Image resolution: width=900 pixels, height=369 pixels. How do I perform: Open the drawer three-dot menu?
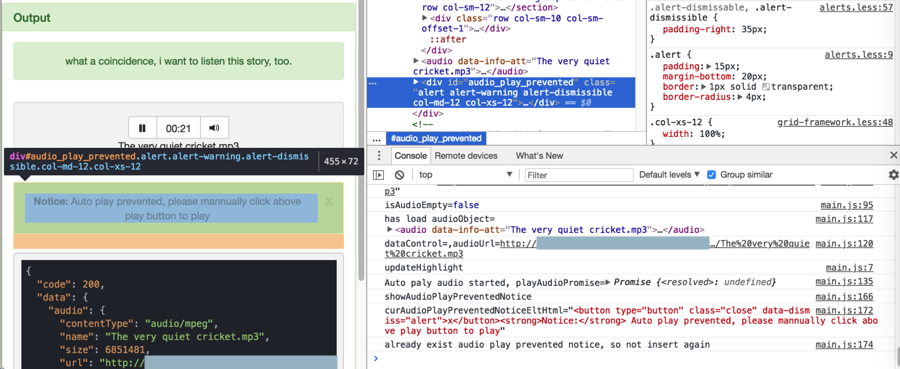point(379,156)
